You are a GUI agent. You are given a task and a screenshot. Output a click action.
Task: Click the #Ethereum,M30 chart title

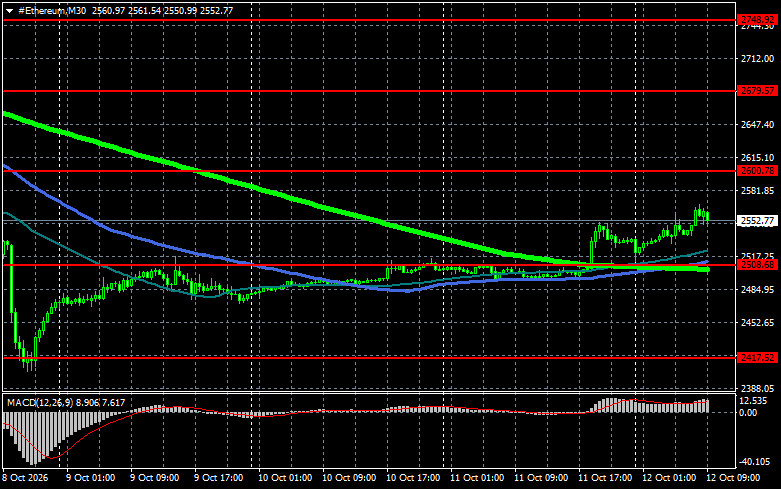point(52,10)
